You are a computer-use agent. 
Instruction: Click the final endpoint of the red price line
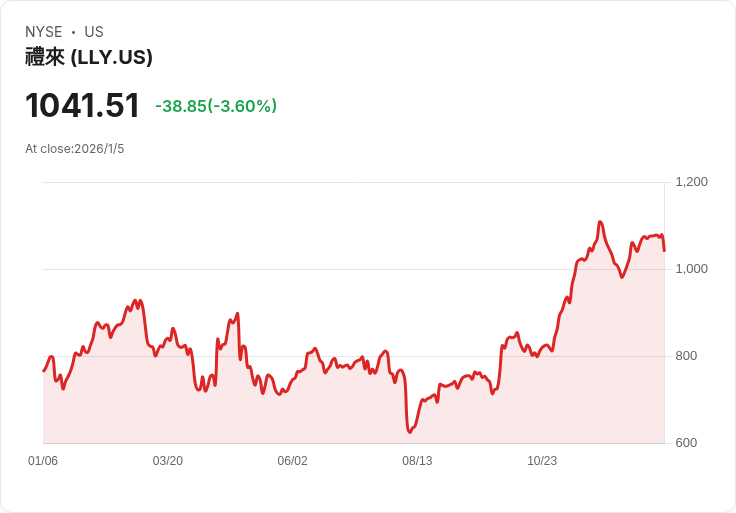click(x=664, y=251)
